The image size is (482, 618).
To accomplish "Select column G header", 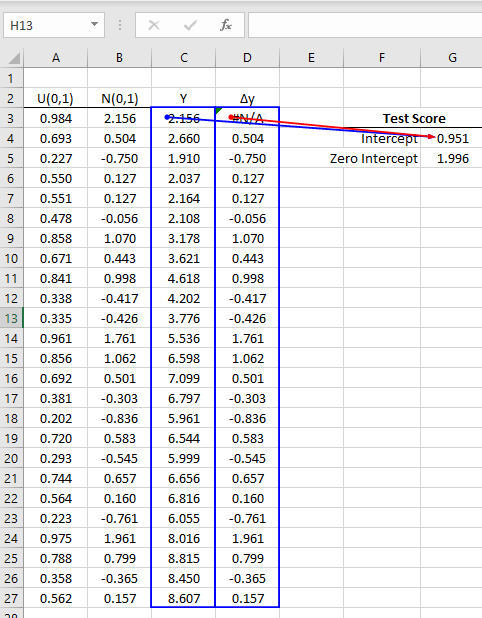I will click(x=452, y=58).
